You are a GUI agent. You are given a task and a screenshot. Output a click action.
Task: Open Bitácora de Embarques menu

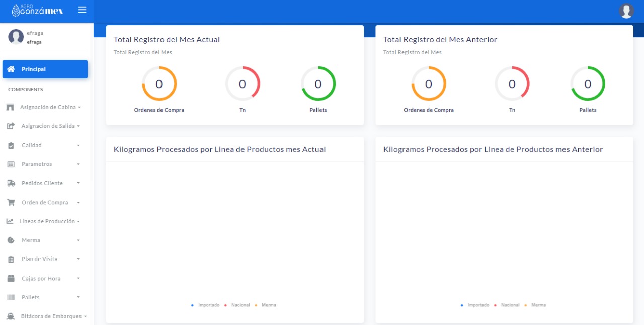coord(51,316)
